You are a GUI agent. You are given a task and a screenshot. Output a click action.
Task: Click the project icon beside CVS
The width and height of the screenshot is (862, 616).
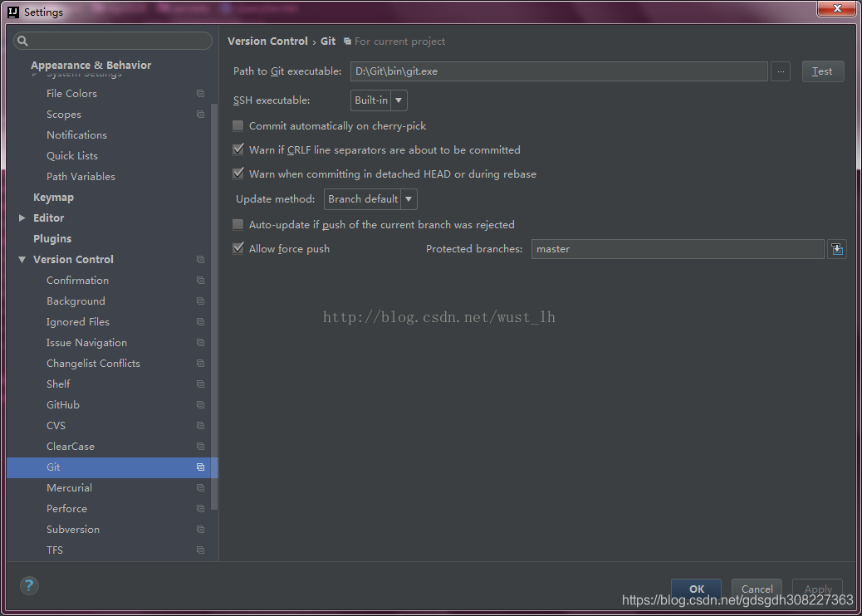pyautogui.click(x=201, y=425)
